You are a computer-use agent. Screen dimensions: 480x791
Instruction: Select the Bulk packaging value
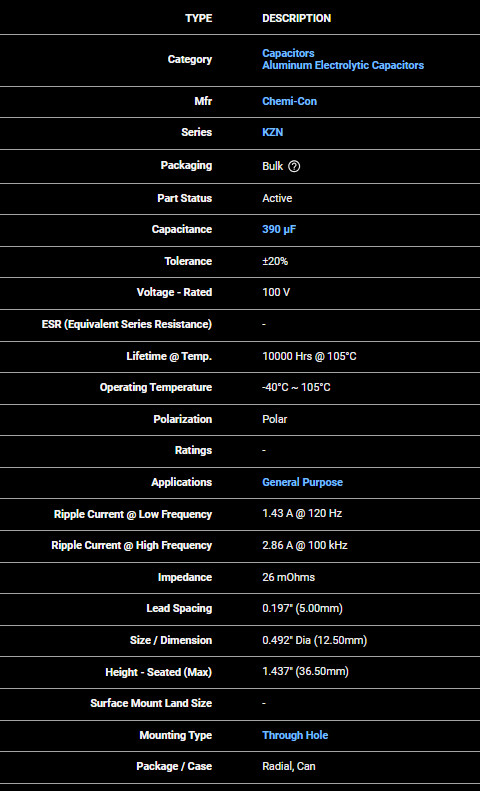[x=273, y=166]
